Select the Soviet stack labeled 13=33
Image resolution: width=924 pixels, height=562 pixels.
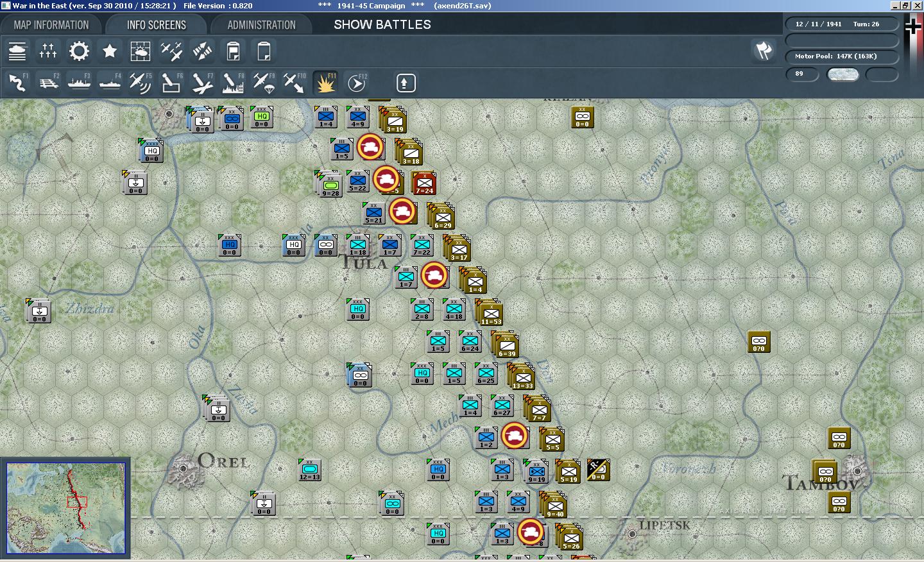click(522, 377)
